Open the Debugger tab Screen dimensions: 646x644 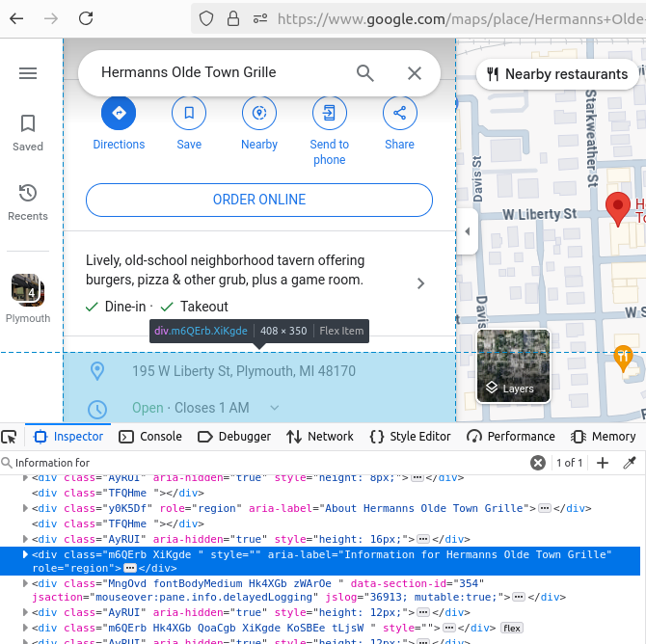pyautogui.click(x=234, y=437)
